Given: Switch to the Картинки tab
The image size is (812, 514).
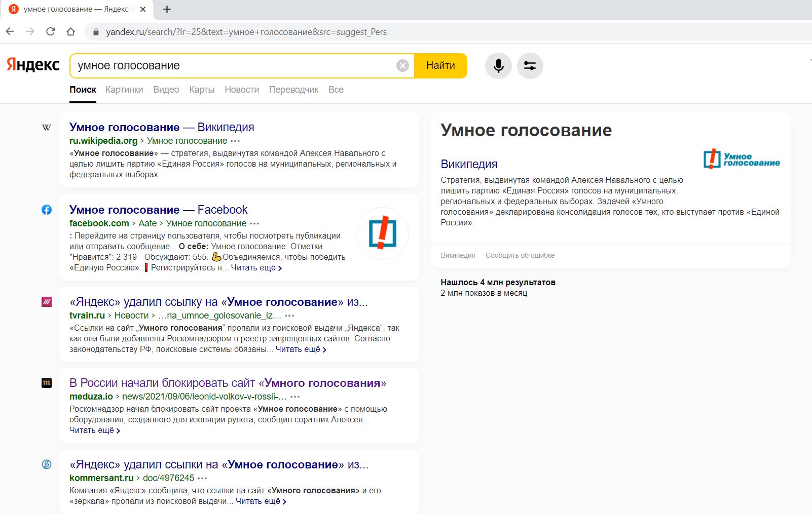Looking at the screenshot, I should [x=124, y=90].
